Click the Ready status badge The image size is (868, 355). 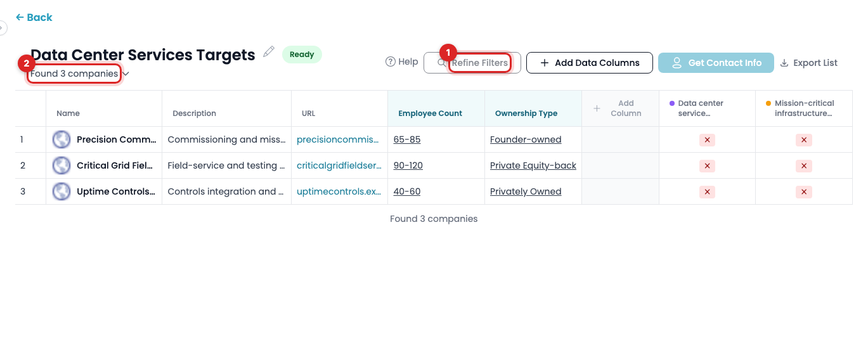(302, 55)
